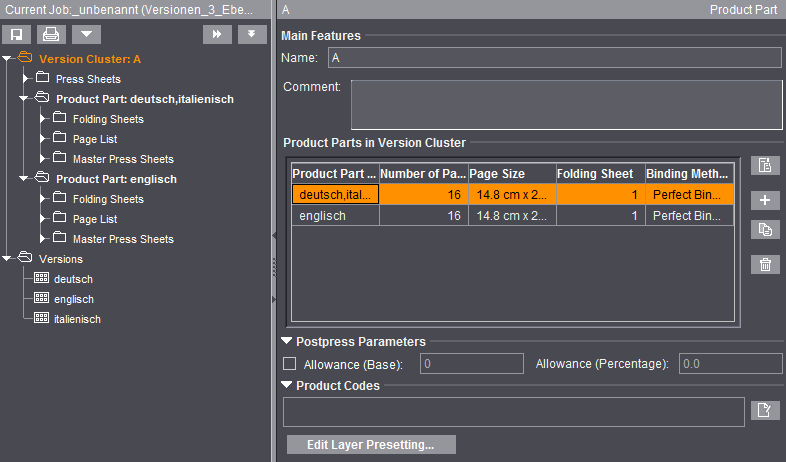Select the englisch row in product parts table
786x462 pixels.
click(x=334, y=215)
